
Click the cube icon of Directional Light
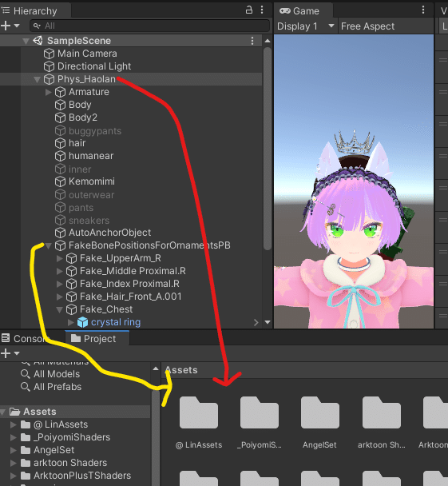tap(49, 66)
